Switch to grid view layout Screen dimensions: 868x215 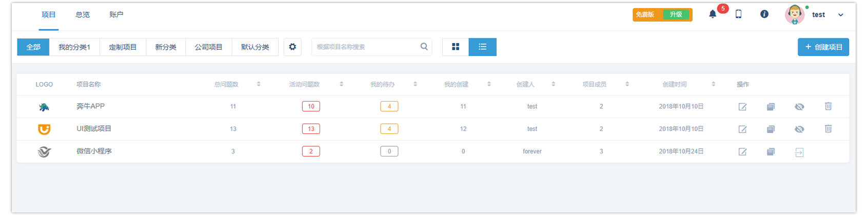(x=456, y=47)
